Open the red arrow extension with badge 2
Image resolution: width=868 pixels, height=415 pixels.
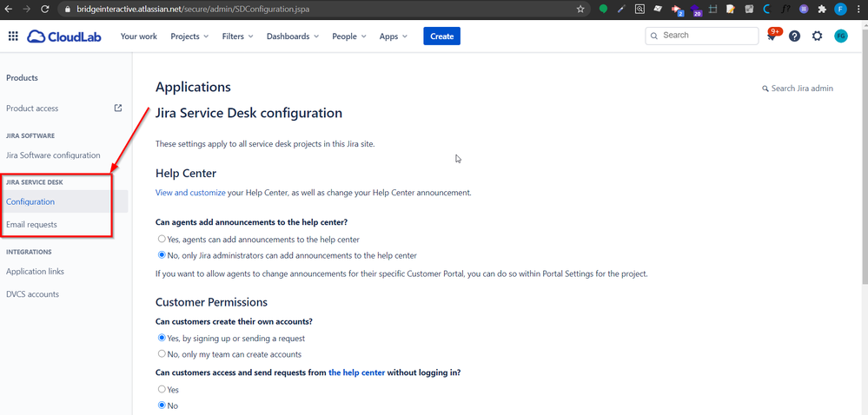pos(677,10)
